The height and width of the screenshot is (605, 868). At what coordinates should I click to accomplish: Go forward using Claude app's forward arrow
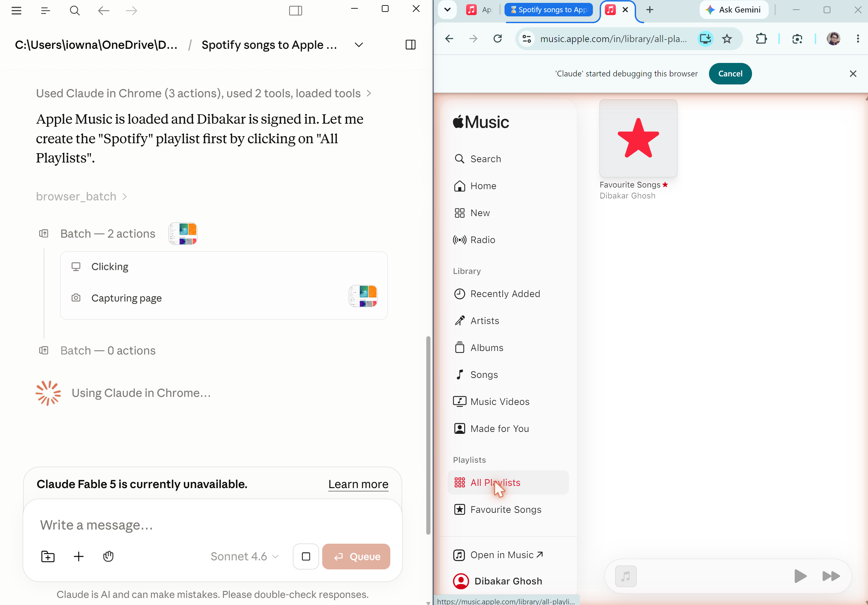132,10
